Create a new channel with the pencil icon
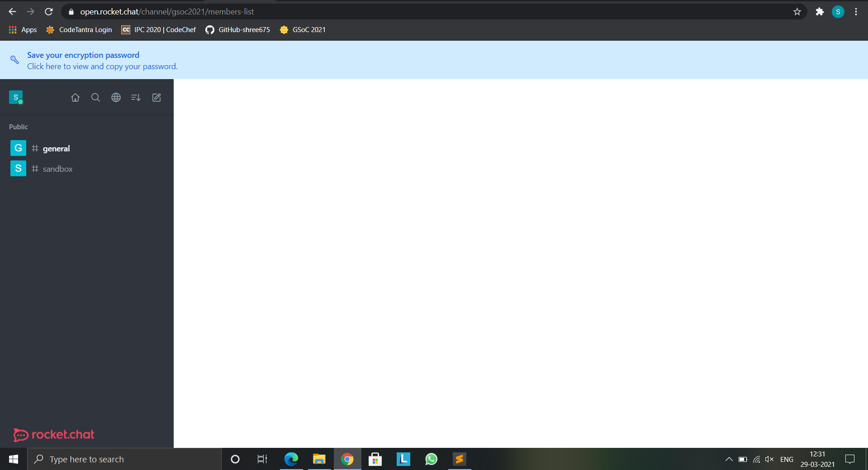This screenshot has width=868, height=470. pos(156,98)
